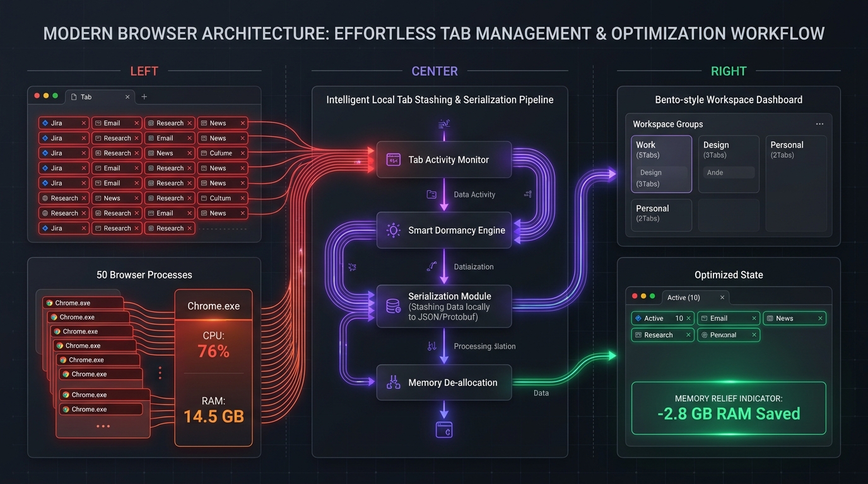Select the "Tab" browser tab
868x484 pixels.
[x=100, y=97]
